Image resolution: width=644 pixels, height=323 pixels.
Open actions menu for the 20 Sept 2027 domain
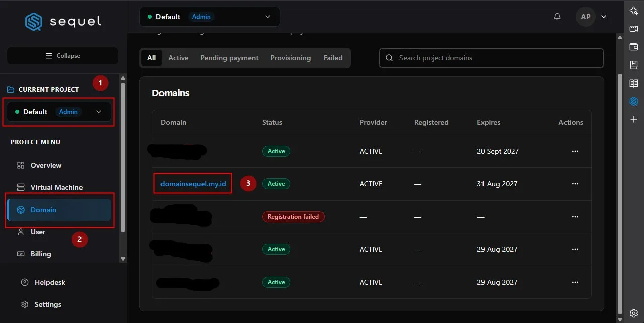coord(575,151)
